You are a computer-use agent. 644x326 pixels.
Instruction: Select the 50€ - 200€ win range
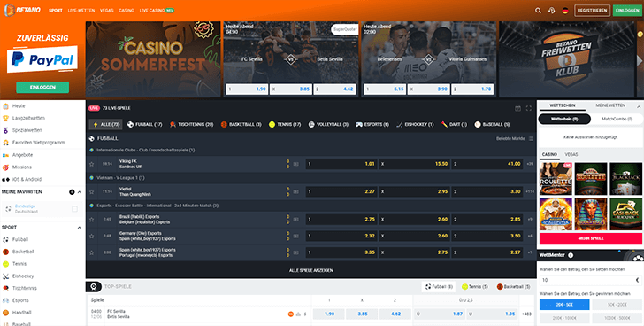617,305
